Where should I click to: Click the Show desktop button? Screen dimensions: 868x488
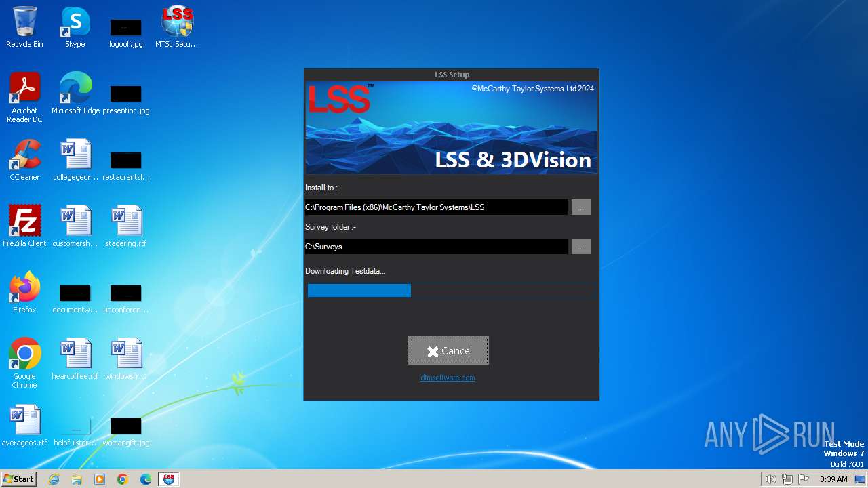[x=861, y=479]
